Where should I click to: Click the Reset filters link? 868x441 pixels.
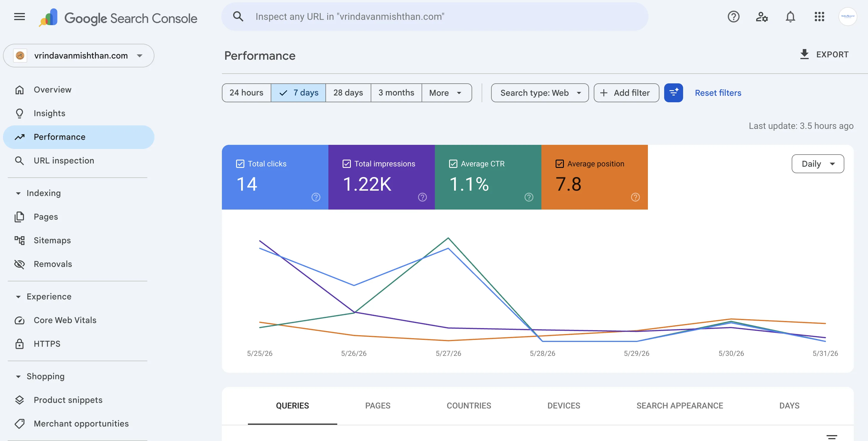(718, 93)
